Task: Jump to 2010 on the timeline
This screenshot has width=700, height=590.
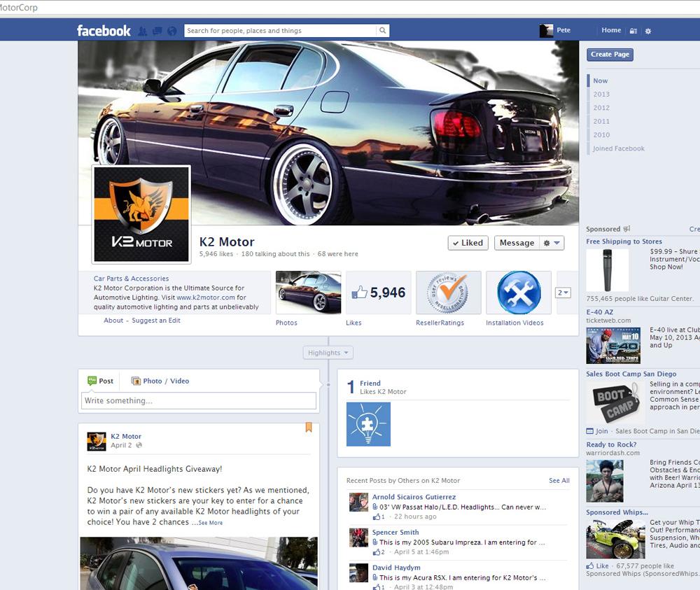Action: [x=601, y=135]
